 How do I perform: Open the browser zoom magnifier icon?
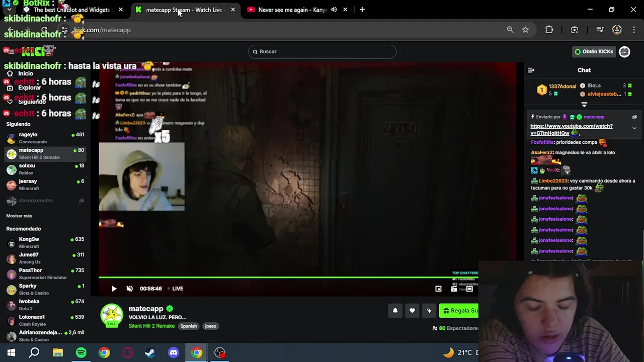tap(510, 30)
